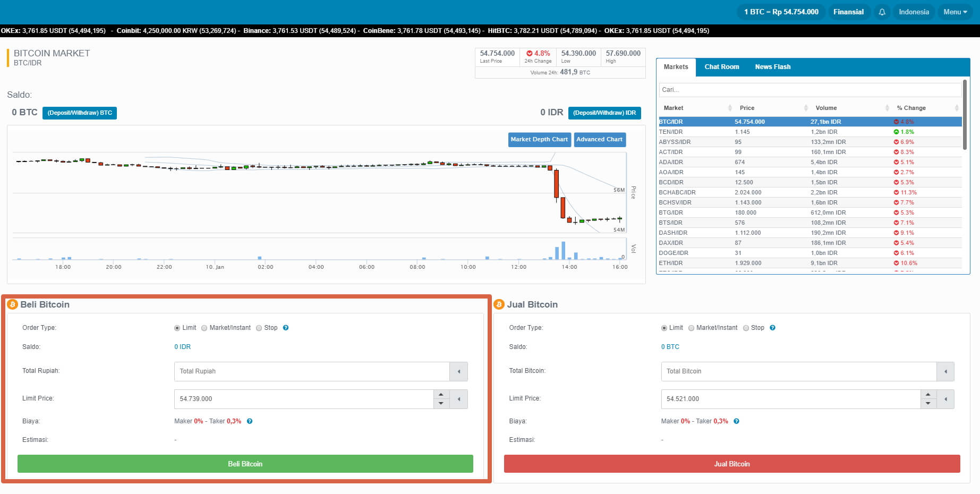
Task: Select the DOGE/IDR market row
Action: tap(810, 253)
